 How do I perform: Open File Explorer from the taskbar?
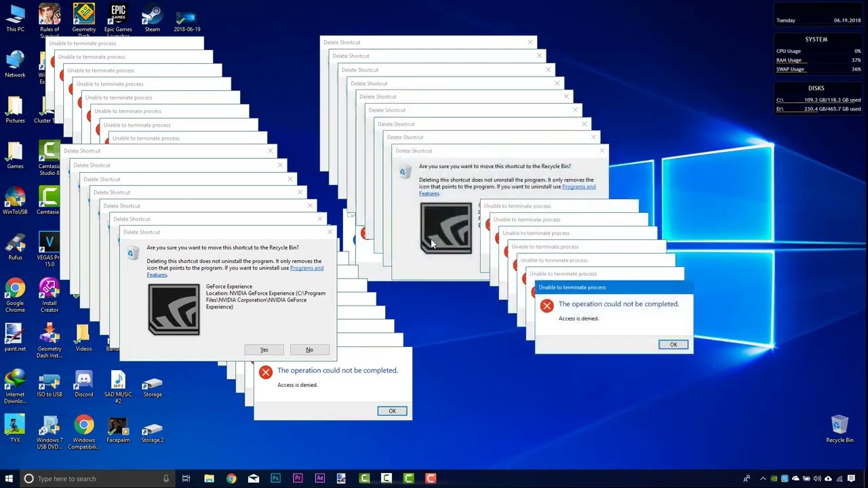click(209, 479)
